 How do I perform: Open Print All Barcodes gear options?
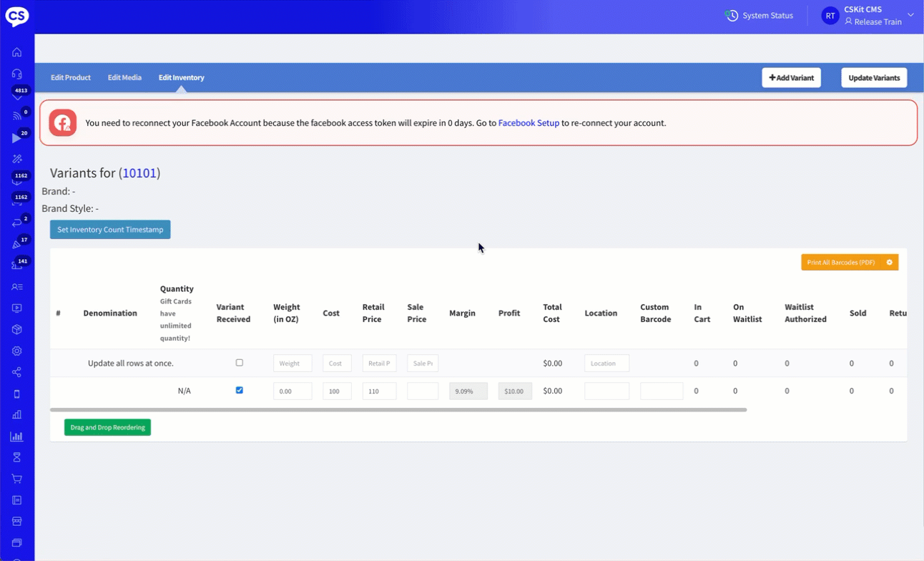point(890,263)
